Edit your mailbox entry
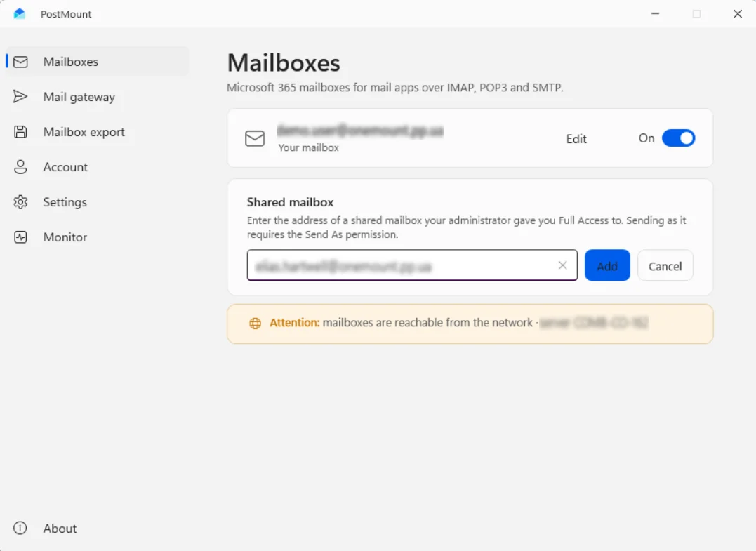The height and width of the screenshot is (551, 756). click(576, 139)
